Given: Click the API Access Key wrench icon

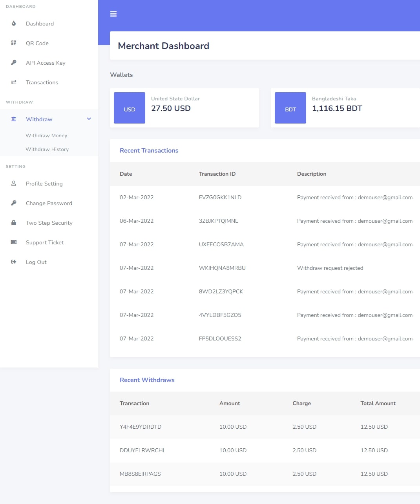Looking at the screenshot, I should (13, 63).
